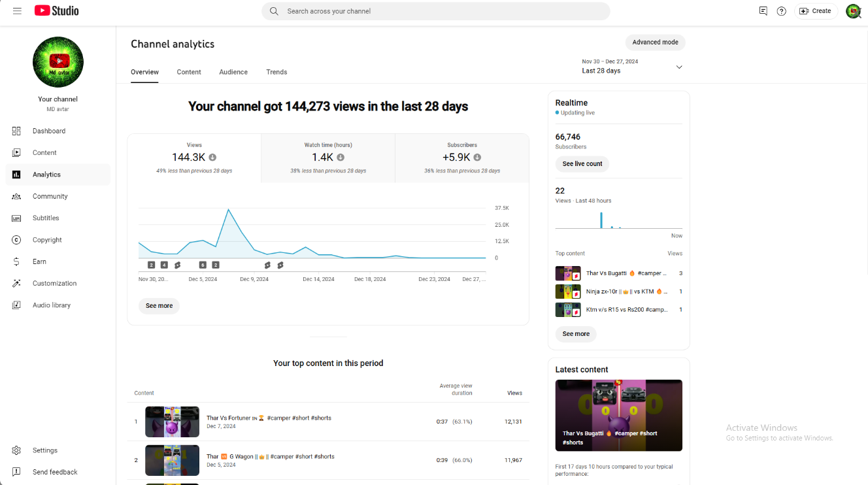Click the '4' video marker under the chart

click(164, 265)
